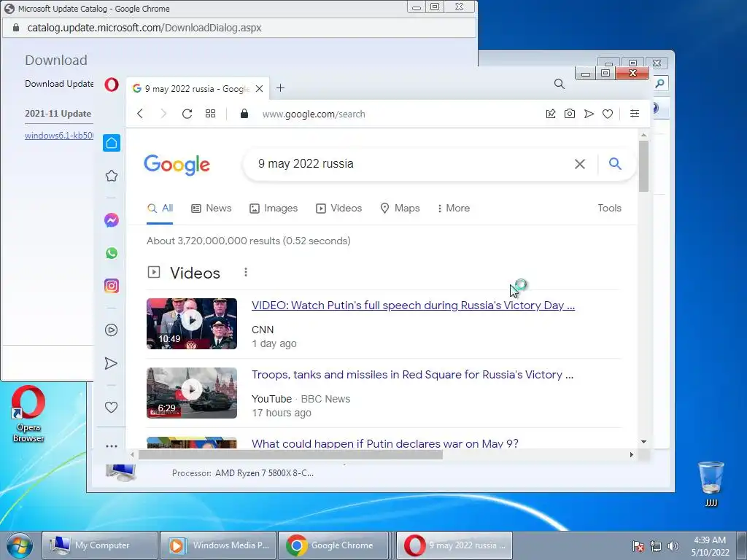Screen dimensions: 747x560
Task: Take a snapshot with camera icon
Action: tap(569, 114)
